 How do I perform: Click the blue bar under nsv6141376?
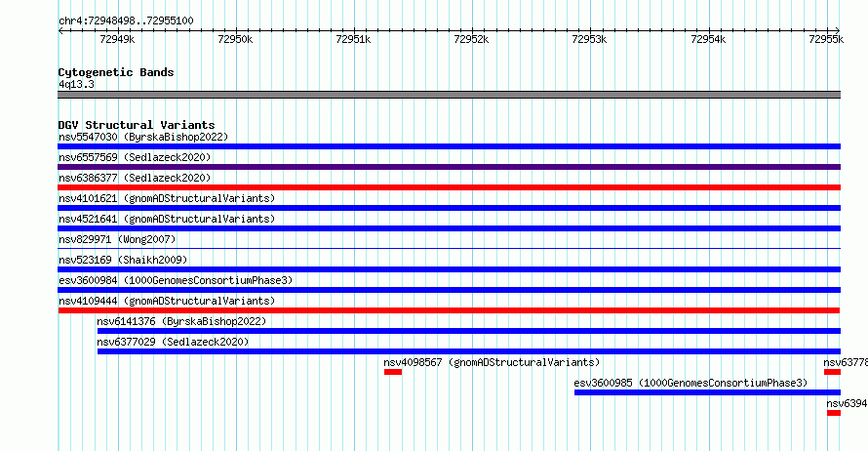point(469,331)
